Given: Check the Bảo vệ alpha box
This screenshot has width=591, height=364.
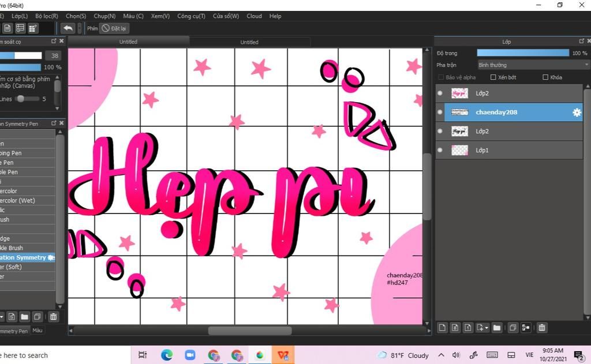Looking at the screenshot, I should (x=440, y=77).
